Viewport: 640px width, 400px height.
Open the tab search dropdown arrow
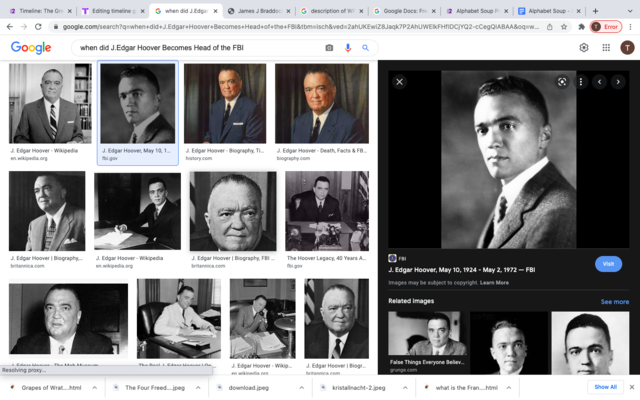coord(630,11)
